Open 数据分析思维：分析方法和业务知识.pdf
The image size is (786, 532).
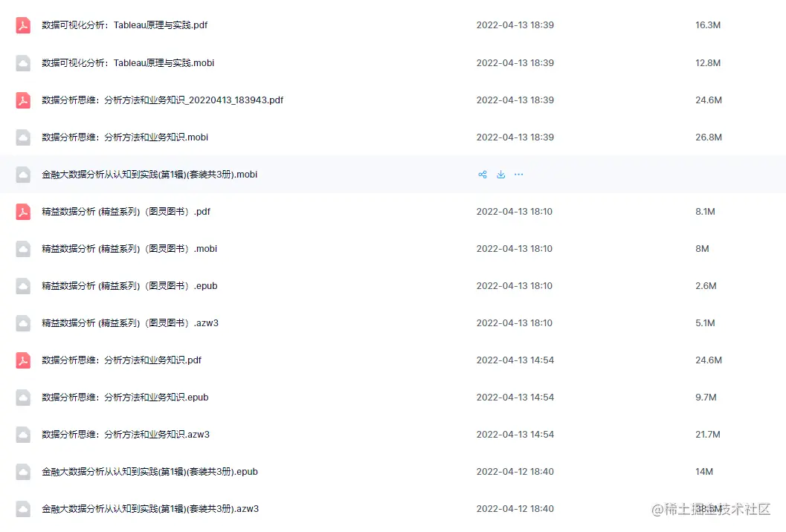coord(121,360)
